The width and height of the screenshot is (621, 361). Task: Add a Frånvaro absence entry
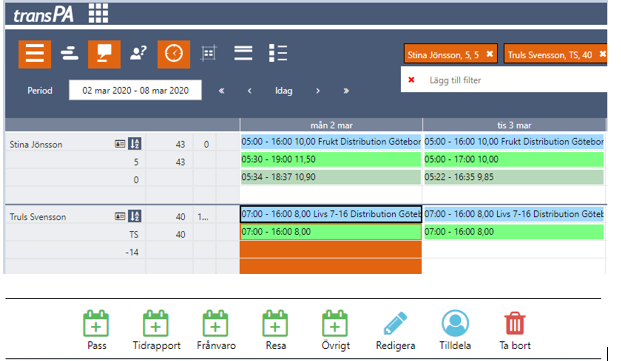216,330
